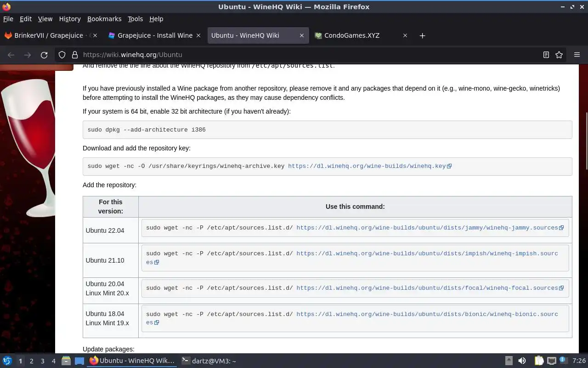Switch to workspace 2

point(31,361)
